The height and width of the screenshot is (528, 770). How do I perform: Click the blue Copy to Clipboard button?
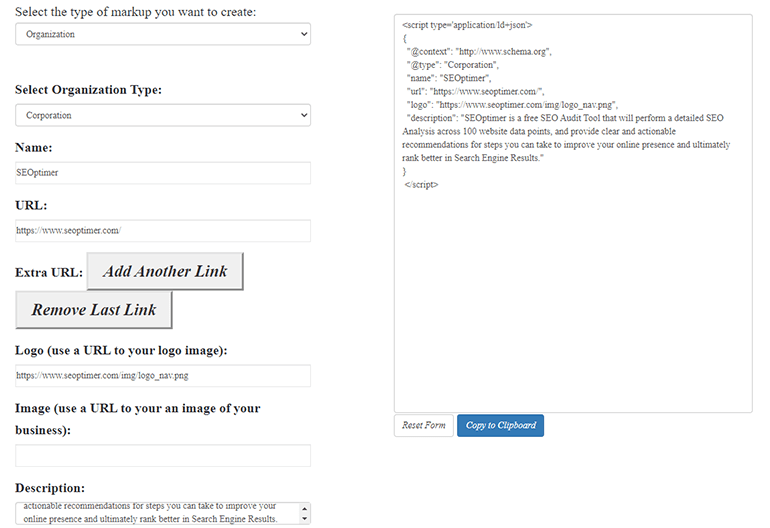click(x=500, y=425)
